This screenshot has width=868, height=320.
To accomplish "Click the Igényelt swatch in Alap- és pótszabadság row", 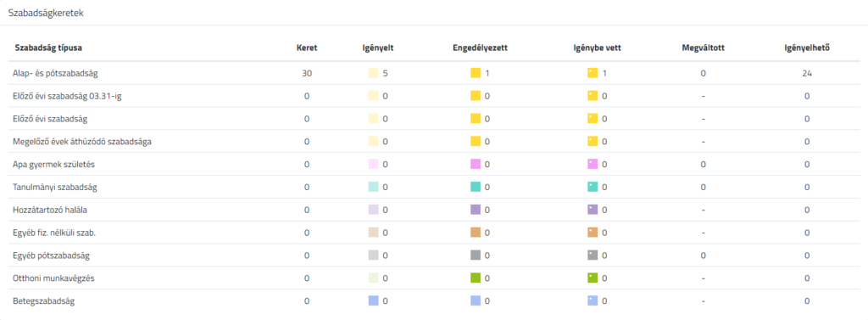I will click(373, 73).
